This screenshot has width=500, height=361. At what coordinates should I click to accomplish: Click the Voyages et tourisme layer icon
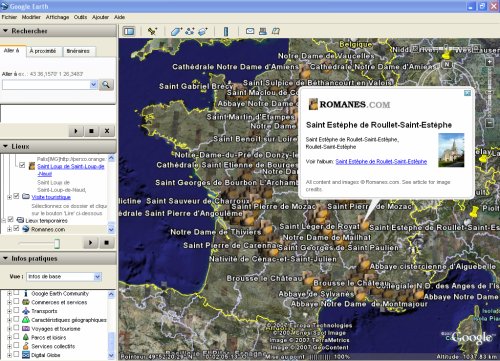coord(26,329)
